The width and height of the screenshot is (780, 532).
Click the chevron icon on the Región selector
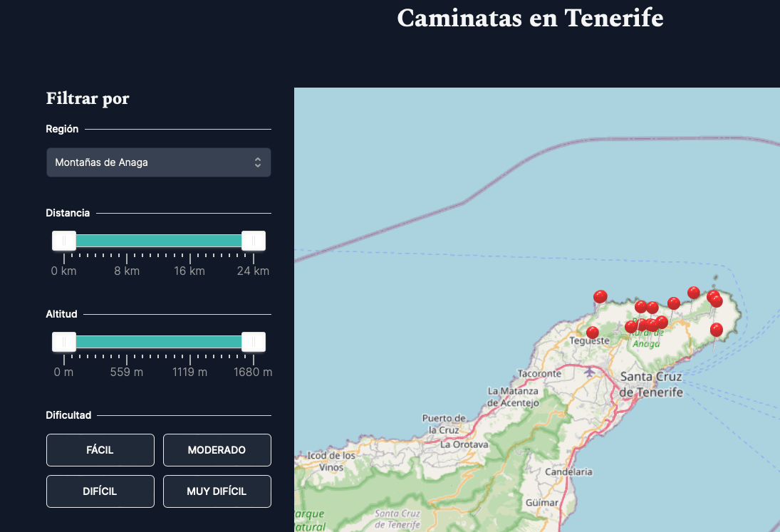click(258, 162)
